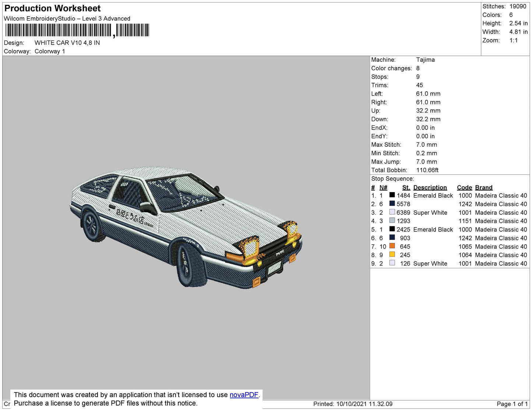Click the gray swatch beside 1293
Viewport: 532px width, 411px height.
point(392,220)
